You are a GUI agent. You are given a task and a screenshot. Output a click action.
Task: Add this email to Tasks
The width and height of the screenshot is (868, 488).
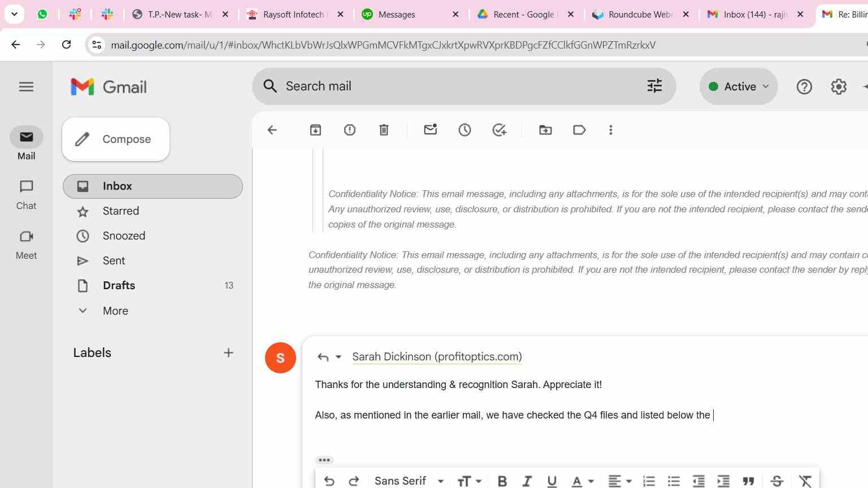point(499,130)
